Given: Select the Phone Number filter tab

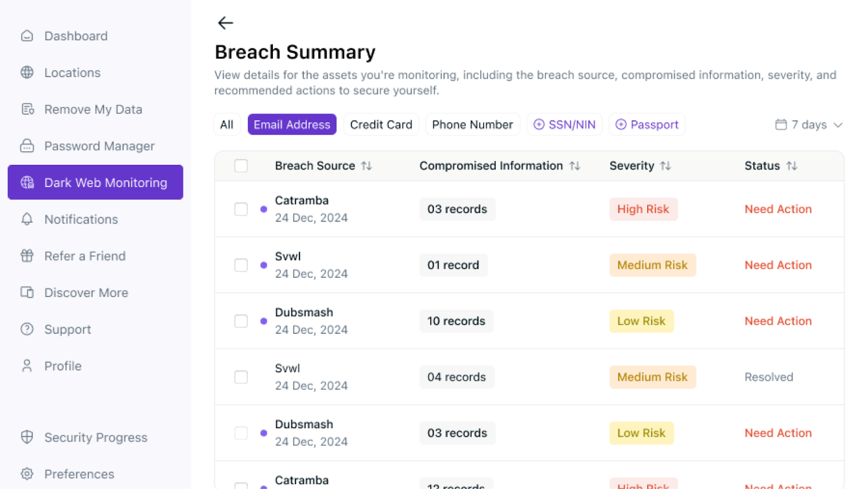Looking at the screenshot, I should [x=472, y=125].
